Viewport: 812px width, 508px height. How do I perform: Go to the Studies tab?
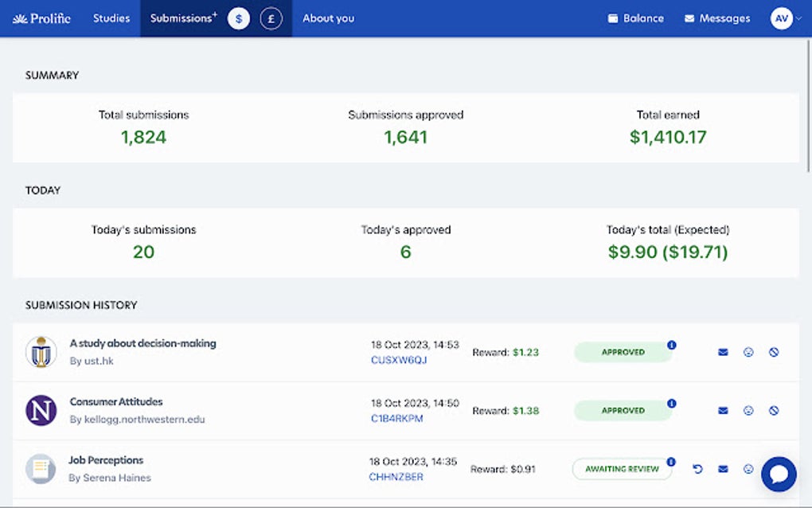(x=111, y=18)
